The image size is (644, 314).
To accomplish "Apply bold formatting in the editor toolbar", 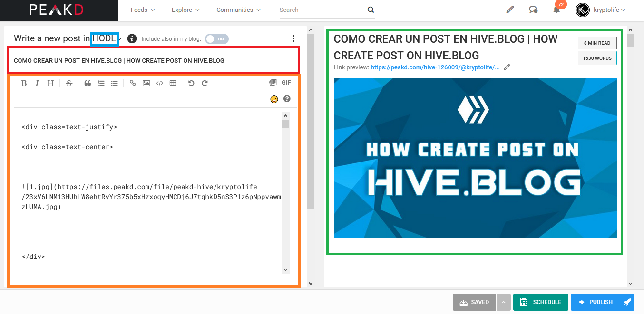I will point(24,83).
